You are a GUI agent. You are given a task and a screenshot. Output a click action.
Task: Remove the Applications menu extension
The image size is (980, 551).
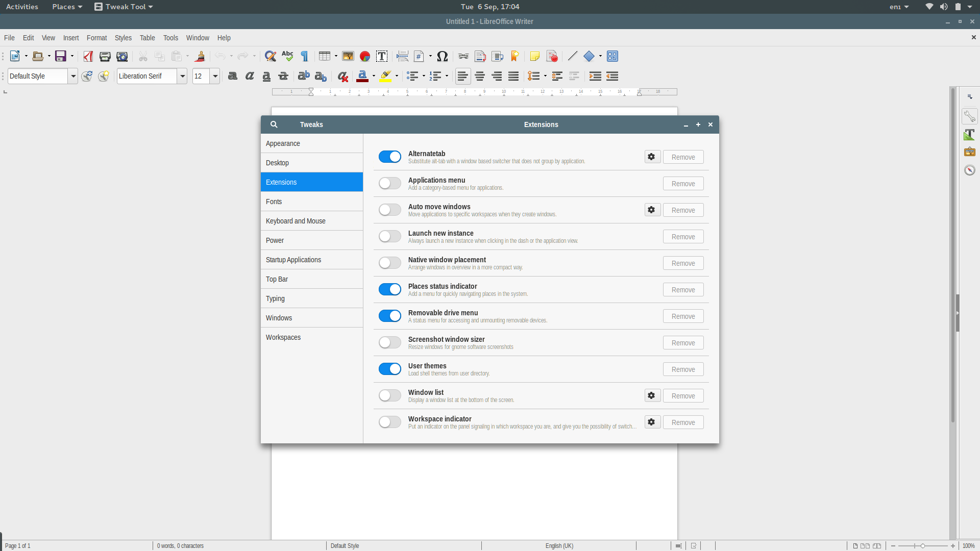(683, 183)
